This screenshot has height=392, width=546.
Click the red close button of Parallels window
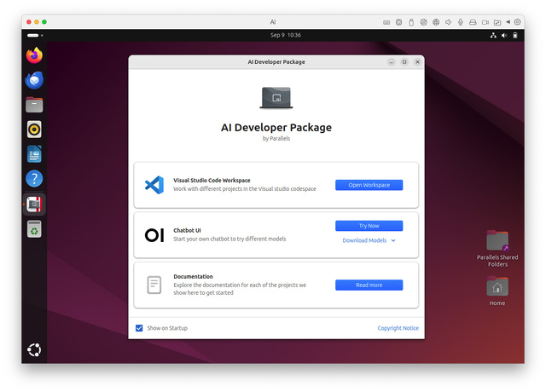tap(29, 22)
